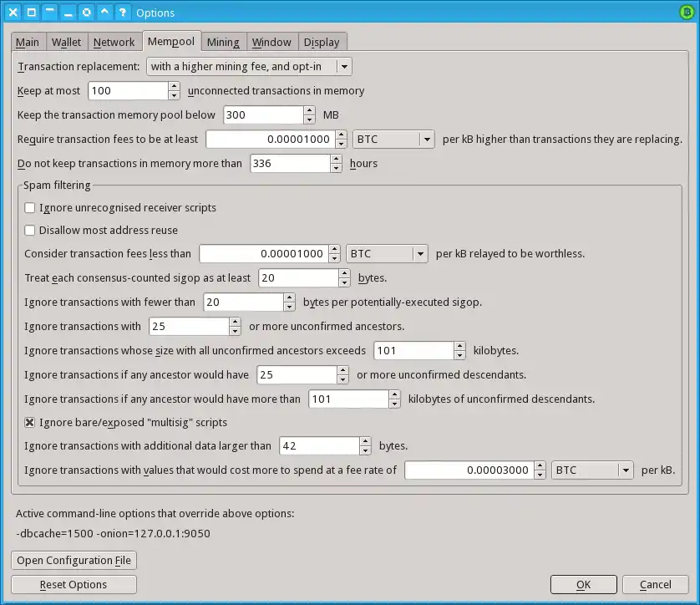The image size is (700, 605).
Task: Click the additional data bytes input field
Action: click(x=318, y=446)
